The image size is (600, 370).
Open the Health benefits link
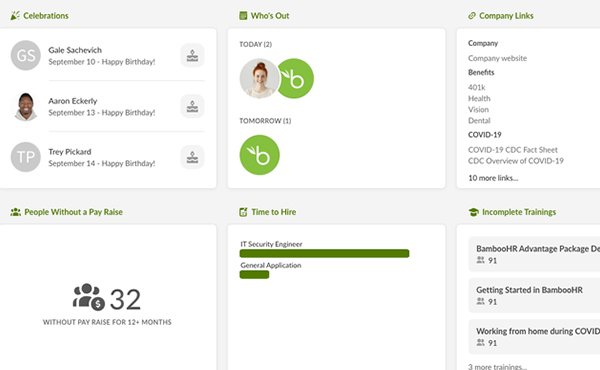[x=479, y=98]
